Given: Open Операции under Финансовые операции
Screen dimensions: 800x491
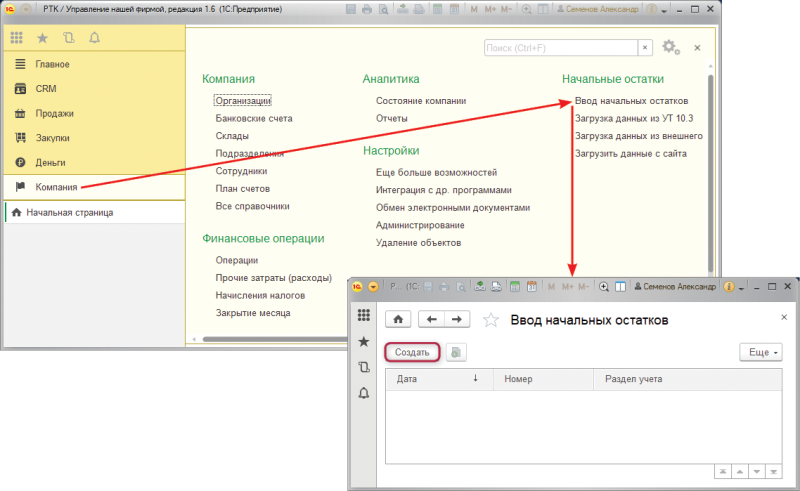Looking at the screenshot, I should [237, 260].
